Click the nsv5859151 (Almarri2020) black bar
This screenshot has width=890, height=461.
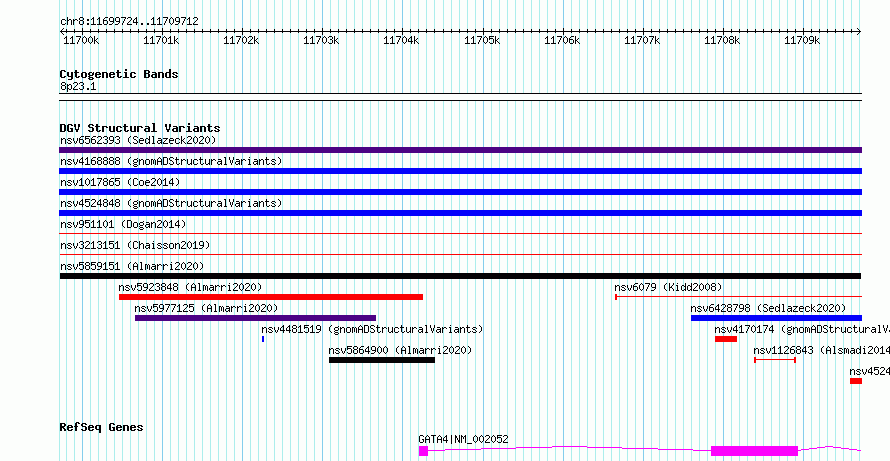(460, 276)
